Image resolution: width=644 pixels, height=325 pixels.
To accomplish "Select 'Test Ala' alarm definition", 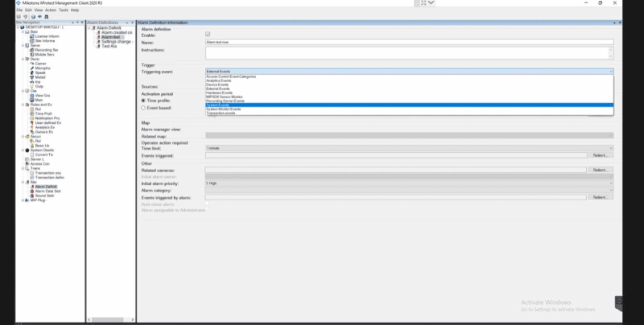I will pos(109,47).
